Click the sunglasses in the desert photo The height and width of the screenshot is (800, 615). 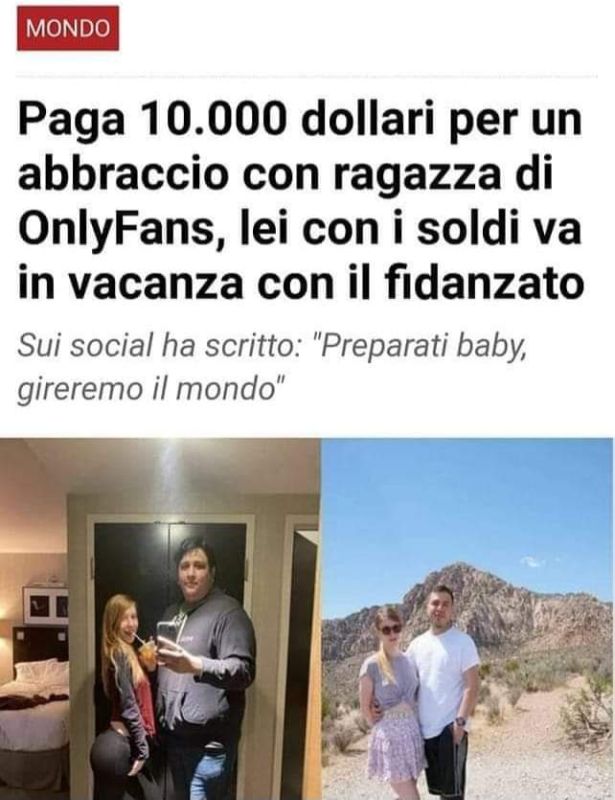(x=391, y=630)
